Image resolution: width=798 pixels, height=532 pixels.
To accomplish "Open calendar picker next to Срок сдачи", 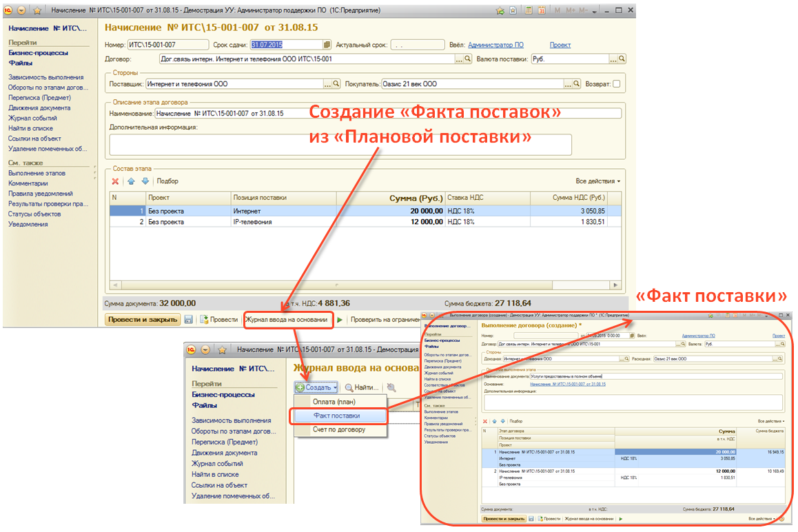I will (x=327, y=45).
